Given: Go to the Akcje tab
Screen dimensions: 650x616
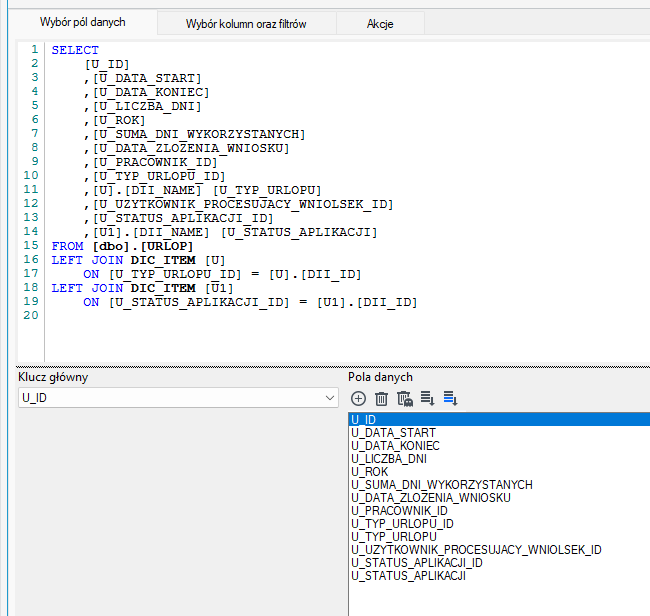Looking at the screenshot, I should (380, 24).
